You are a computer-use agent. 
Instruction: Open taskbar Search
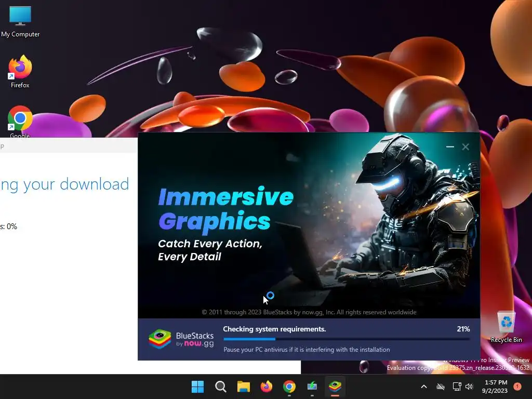(x=220, y=387)
